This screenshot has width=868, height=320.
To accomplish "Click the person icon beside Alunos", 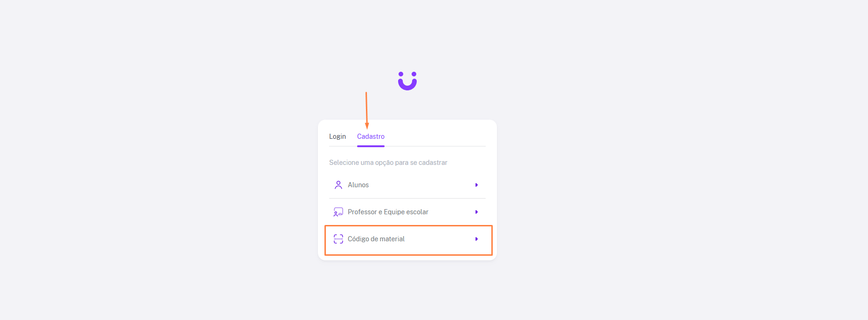I will click(x=338, y=185).
